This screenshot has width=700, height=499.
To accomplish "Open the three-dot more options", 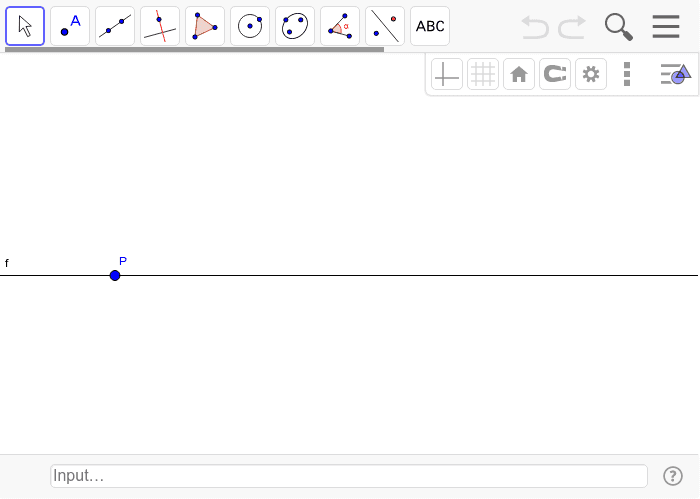I will coord(627,74).
